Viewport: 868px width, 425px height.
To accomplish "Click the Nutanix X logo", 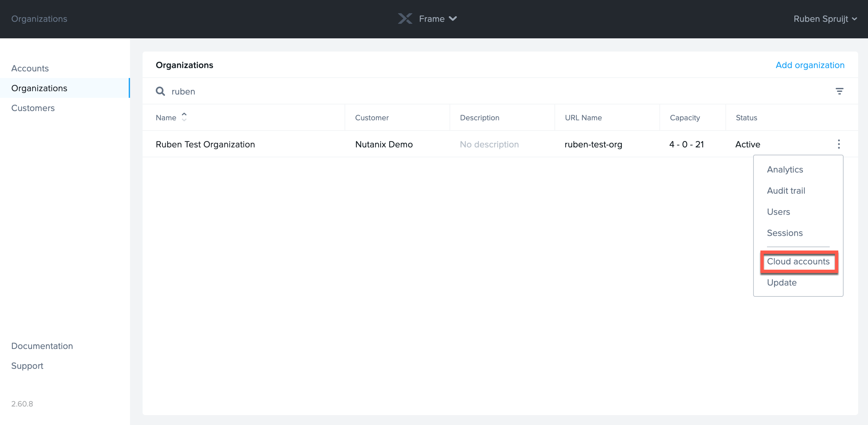I will click(405, 19).
